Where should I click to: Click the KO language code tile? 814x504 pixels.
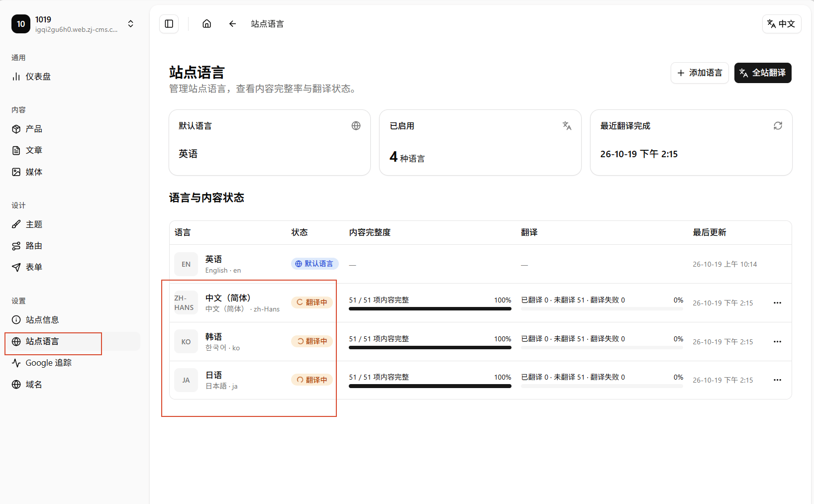tap(186, 342)
